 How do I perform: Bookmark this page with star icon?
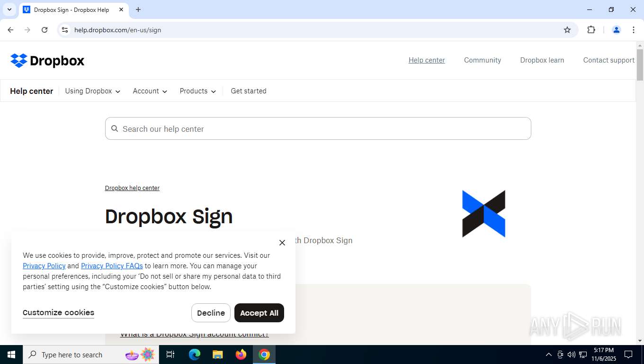[567, 30]
